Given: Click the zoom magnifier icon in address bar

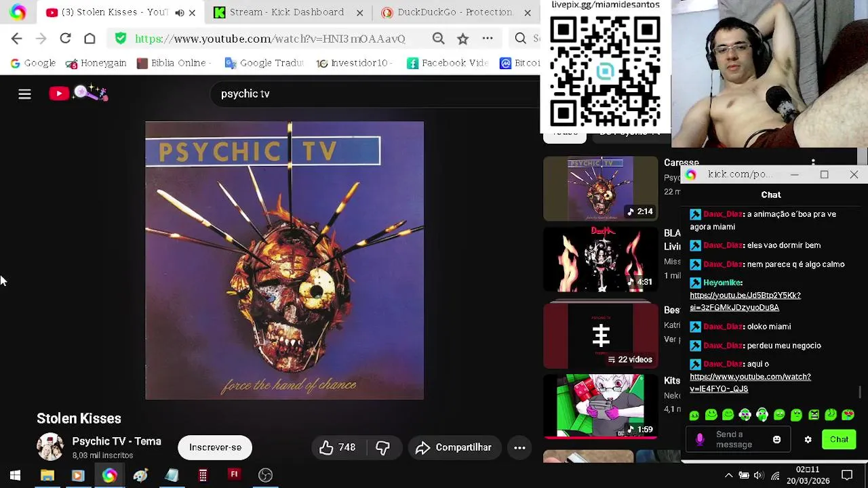Looking at the screenshot, I should tap(439, 39).
